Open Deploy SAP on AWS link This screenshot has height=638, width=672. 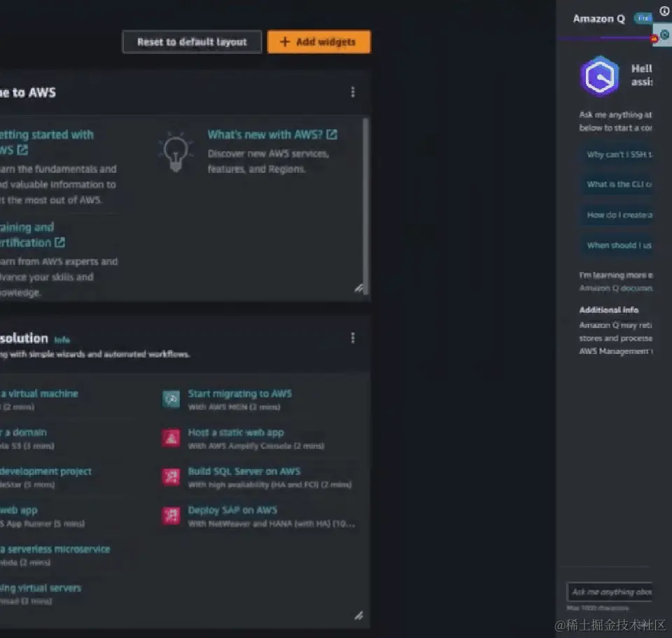click(232, 511)
